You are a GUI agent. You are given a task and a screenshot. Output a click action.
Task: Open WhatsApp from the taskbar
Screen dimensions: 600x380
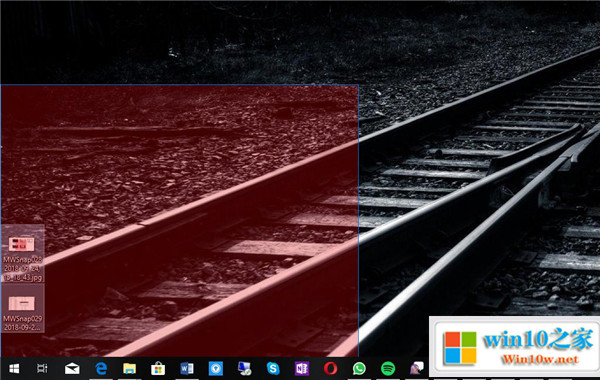coord(359,369)
